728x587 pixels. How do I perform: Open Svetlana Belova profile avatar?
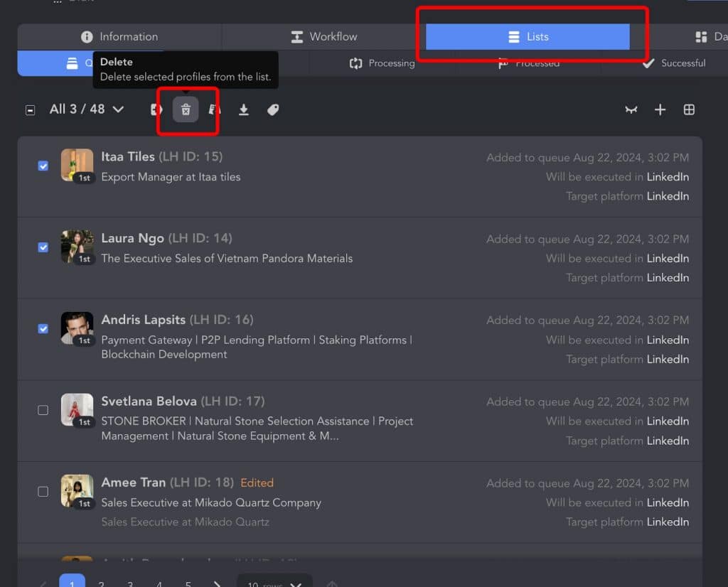pyautogui.click(x=77, y=409)
